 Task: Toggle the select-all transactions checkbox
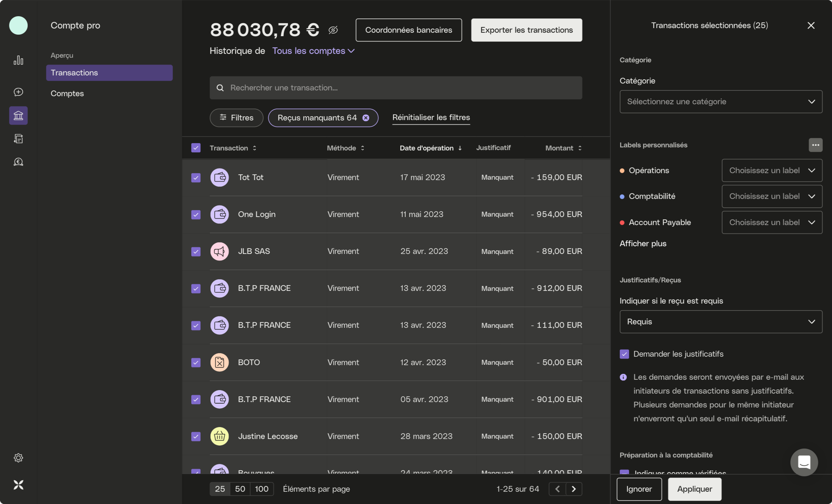point(196,148)
